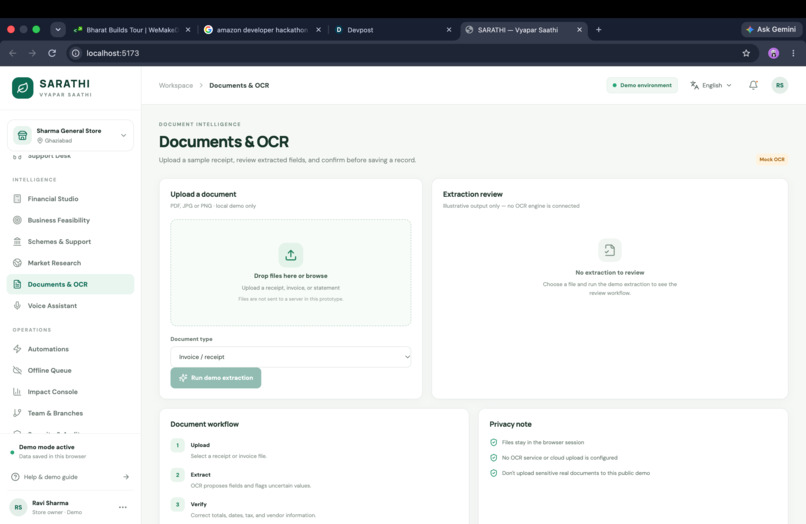Viewport: 806px width, 524px height.
Task: Click the browser back arrow
Action: (x=13, y=53)
